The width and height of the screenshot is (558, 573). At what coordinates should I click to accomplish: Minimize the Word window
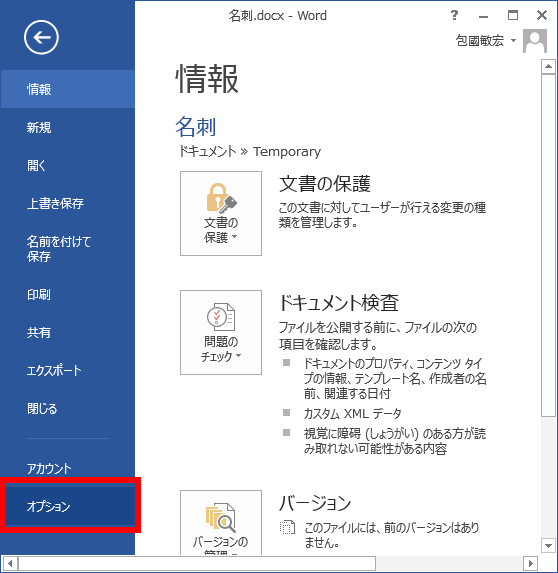pyautogui.click(x=483, y=16)
